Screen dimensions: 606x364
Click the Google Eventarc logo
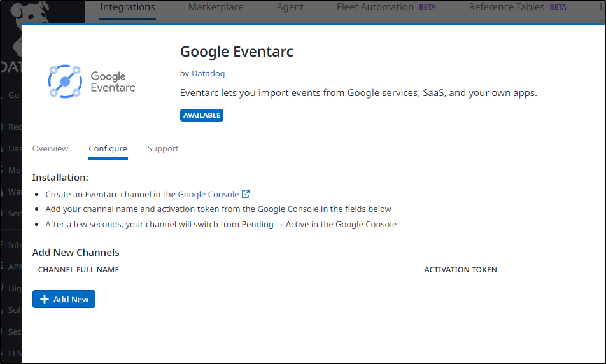[x=92, y=81]
